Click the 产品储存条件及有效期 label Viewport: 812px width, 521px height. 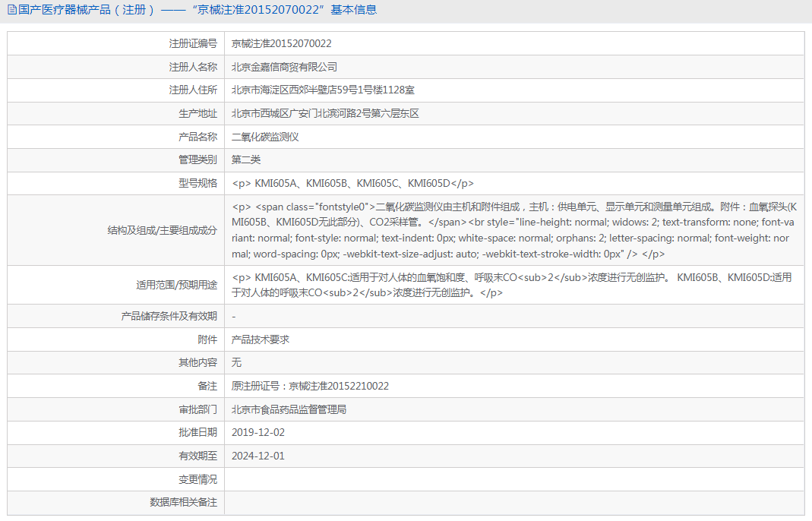(169, 316)
